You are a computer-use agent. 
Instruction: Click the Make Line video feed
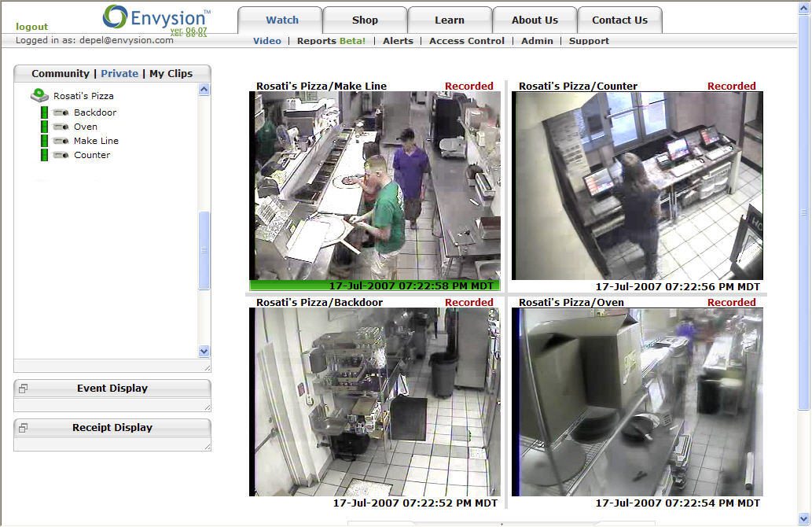[x=375, y=186]
